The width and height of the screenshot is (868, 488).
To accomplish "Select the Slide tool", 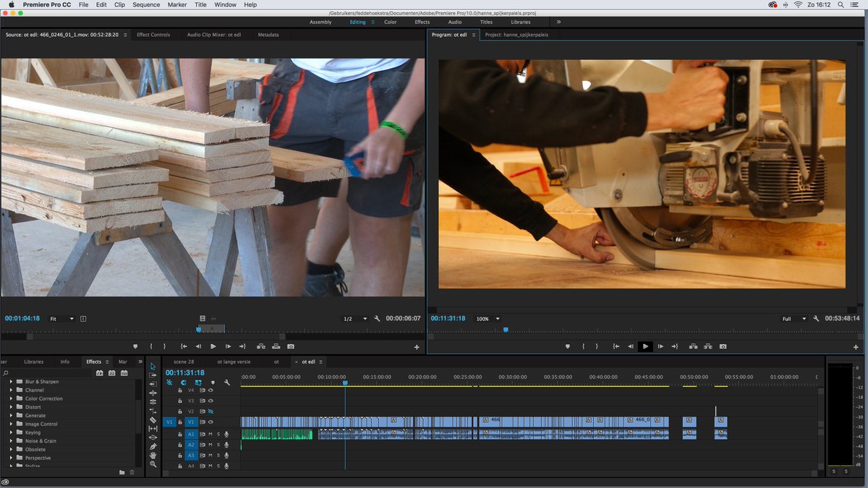I will [153, 438].
